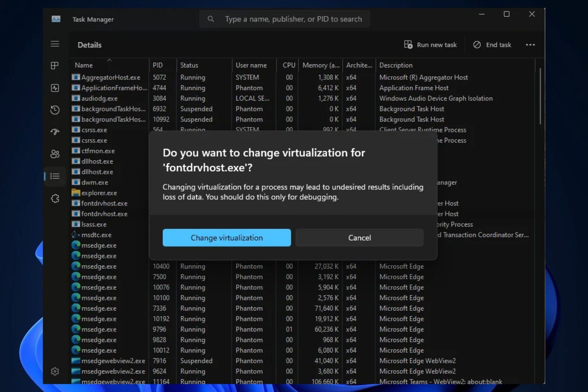Sort by the Architecture column header

pos(359,65)
